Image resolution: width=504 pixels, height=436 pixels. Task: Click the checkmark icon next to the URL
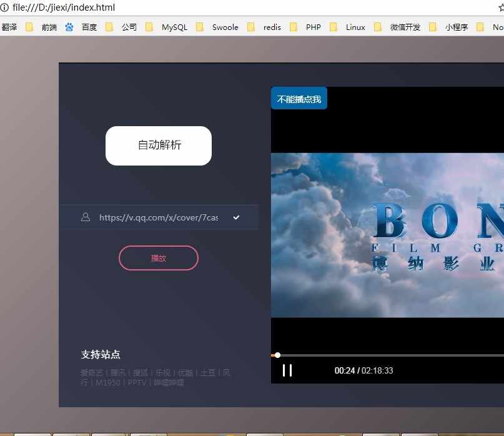click(236, 217)
